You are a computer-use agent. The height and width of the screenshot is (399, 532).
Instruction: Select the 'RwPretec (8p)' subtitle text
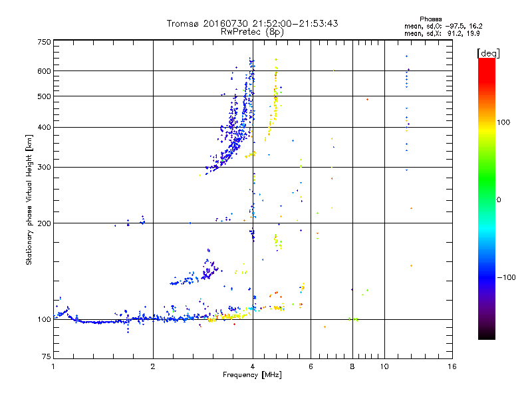click(252, 32)
